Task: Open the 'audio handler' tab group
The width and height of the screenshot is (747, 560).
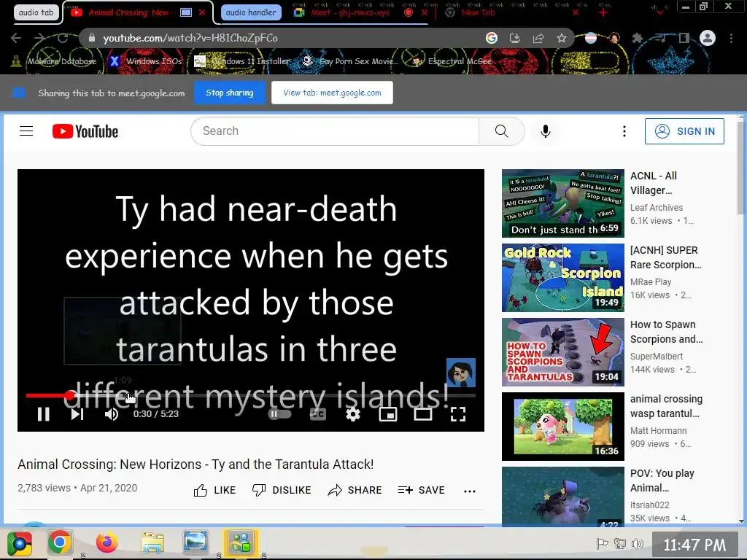Action: 251,12
